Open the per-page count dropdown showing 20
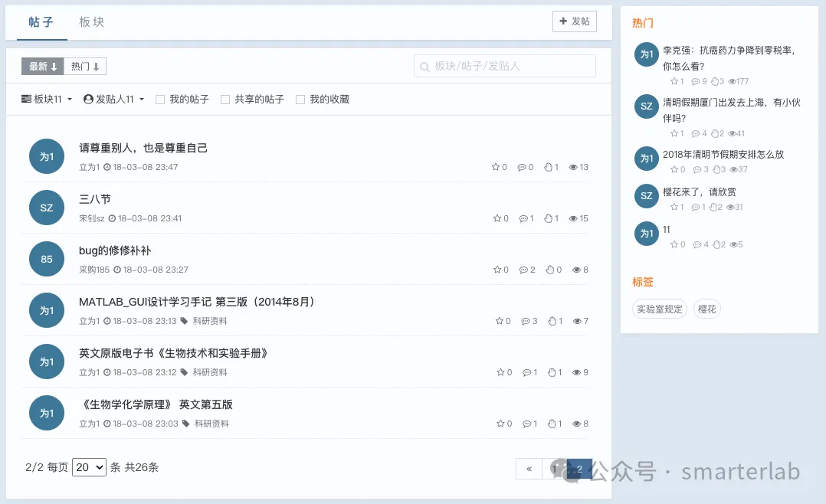 pyautogui.click(x=89, y=467)
